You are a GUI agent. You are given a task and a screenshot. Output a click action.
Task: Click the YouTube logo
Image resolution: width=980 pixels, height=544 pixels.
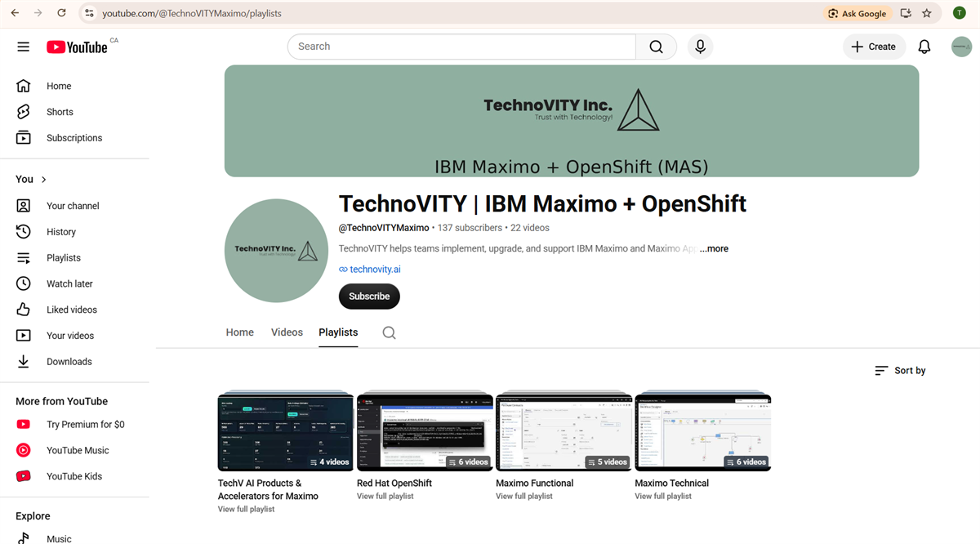click(x=77, y=47)
